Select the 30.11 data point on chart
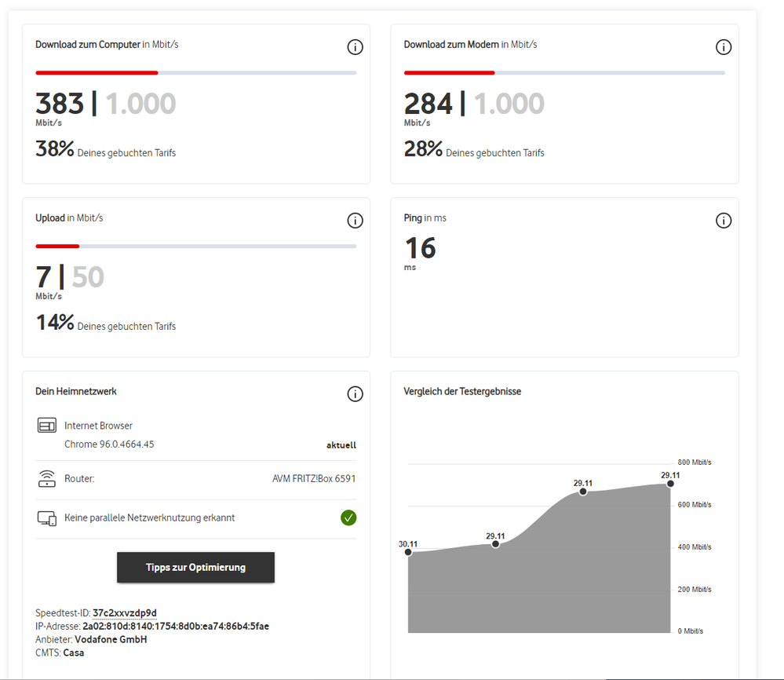The width and height of the screenshot is (784, 680). click(408, 552)
